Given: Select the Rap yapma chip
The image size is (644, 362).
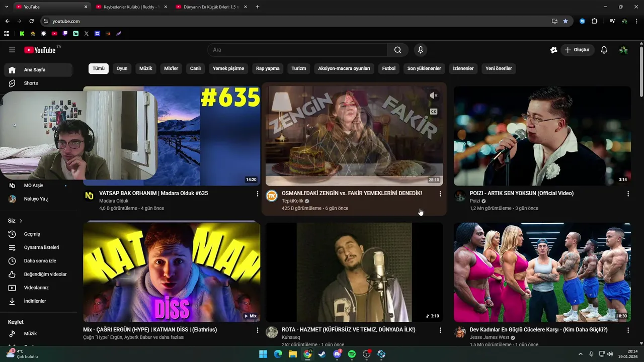Looking at the screenshot, I should point(268,68).
